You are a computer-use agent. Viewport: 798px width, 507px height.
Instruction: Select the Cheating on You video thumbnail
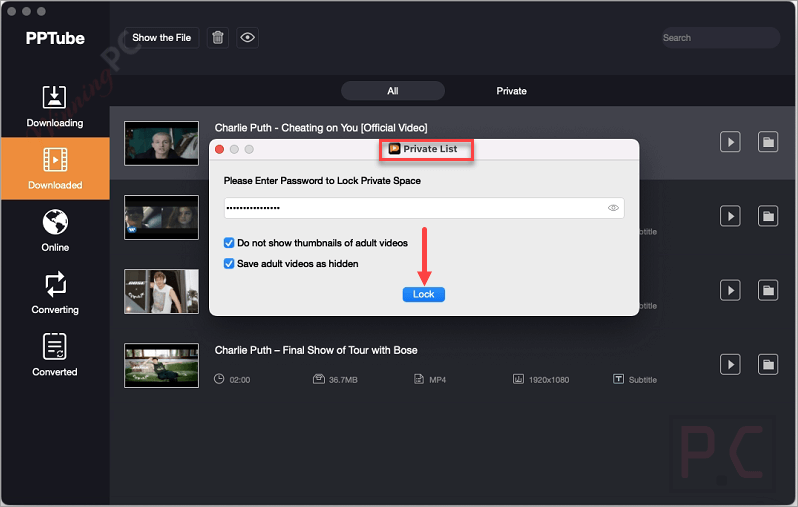[161, 143]
